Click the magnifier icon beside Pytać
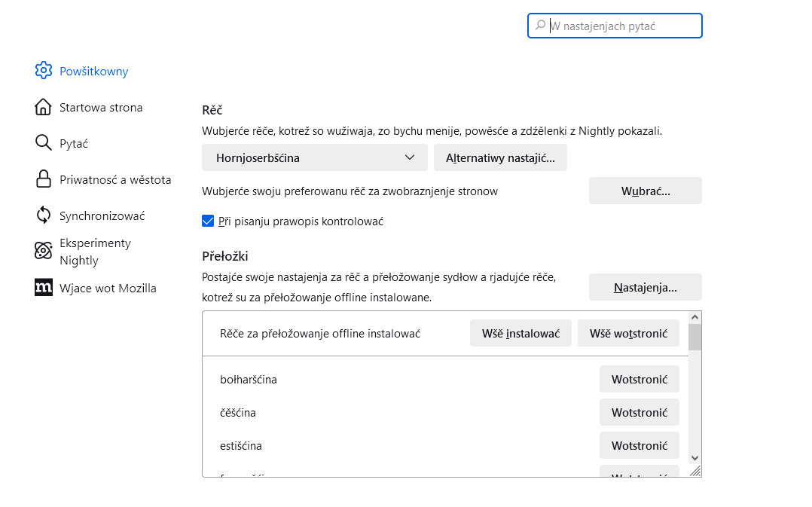 tap(44, 143)
